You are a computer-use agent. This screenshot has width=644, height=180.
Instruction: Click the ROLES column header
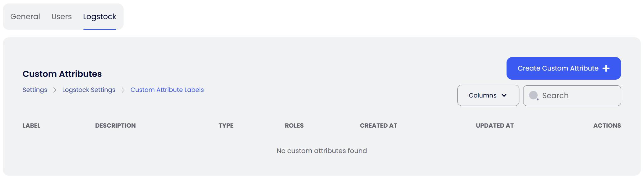point(294,126)
